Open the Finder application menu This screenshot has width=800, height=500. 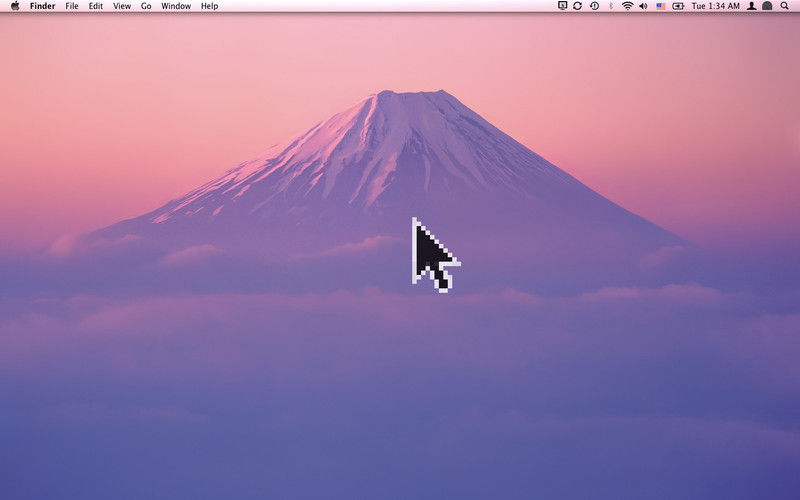click(43, 6)
